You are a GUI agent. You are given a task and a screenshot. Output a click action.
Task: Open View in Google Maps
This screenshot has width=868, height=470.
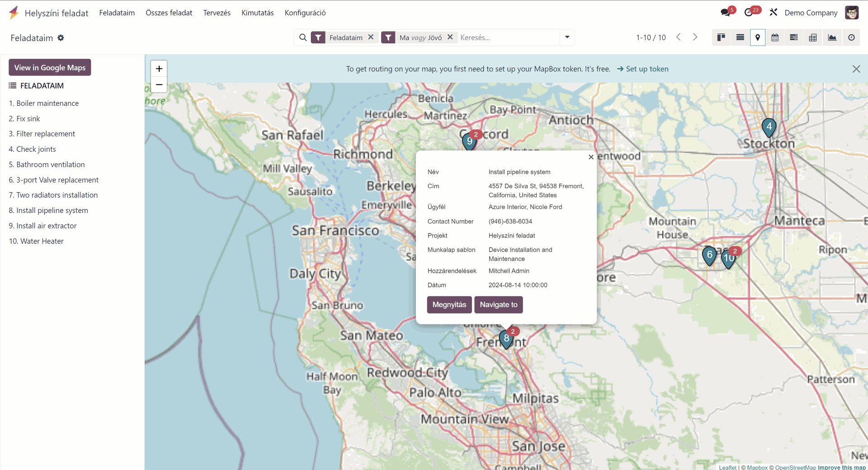point(50,67)
